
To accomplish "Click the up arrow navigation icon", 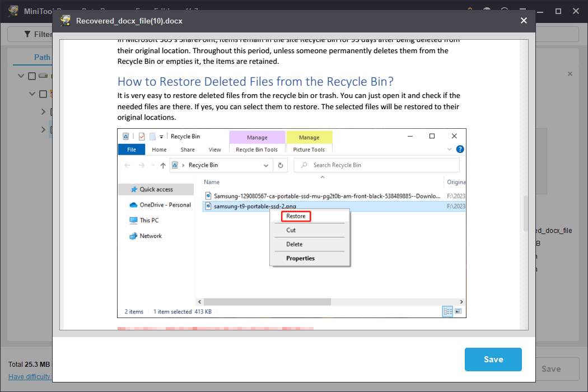I will [x=163, y=165].
